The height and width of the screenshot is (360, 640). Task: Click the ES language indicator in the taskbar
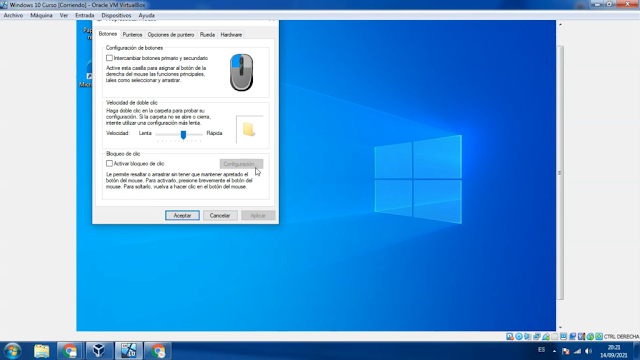(541, 350)
